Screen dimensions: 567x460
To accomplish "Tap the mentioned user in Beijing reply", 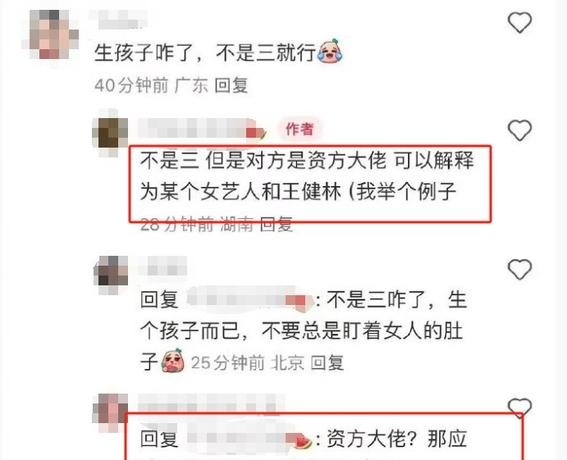I will [x=250, y=300].
